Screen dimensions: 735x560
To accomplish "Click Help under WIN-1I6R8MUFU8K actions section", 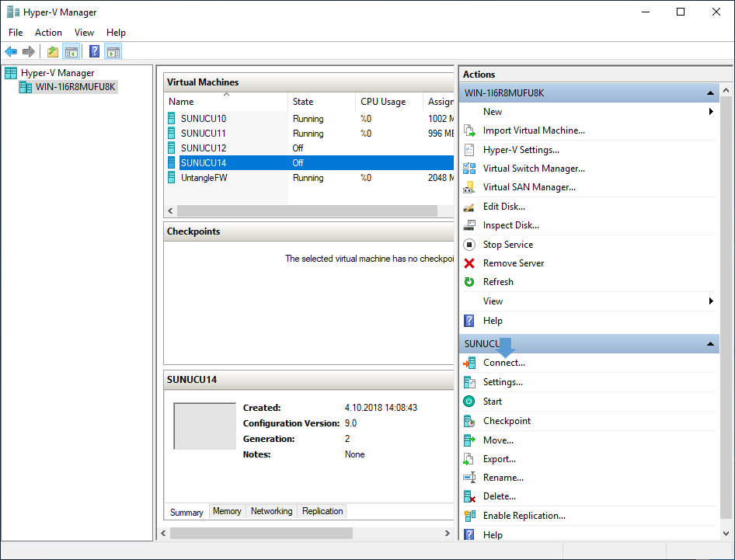I will pyautogui.click(x=493, y=321).
